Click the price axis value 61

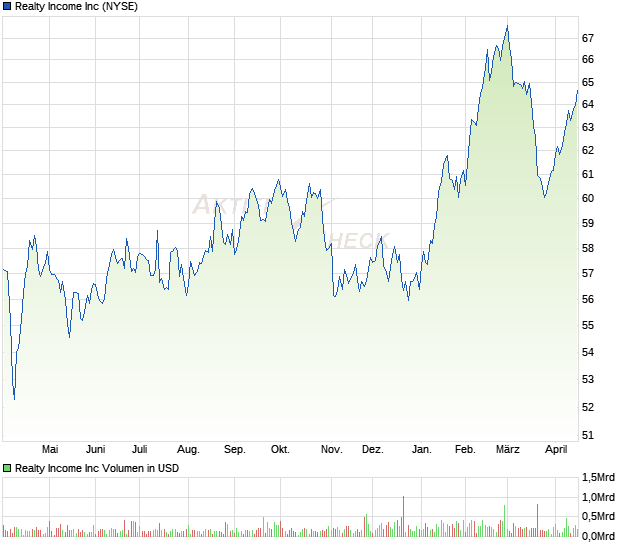point(588,174)
